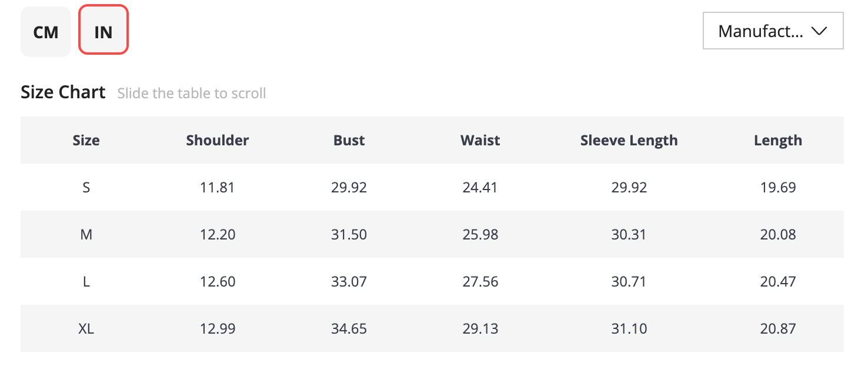Image resolution: width=868 pixels, height=366 pixels.
Task: Click length value 20.87 for size XL
Action: (x=778, y=328)
